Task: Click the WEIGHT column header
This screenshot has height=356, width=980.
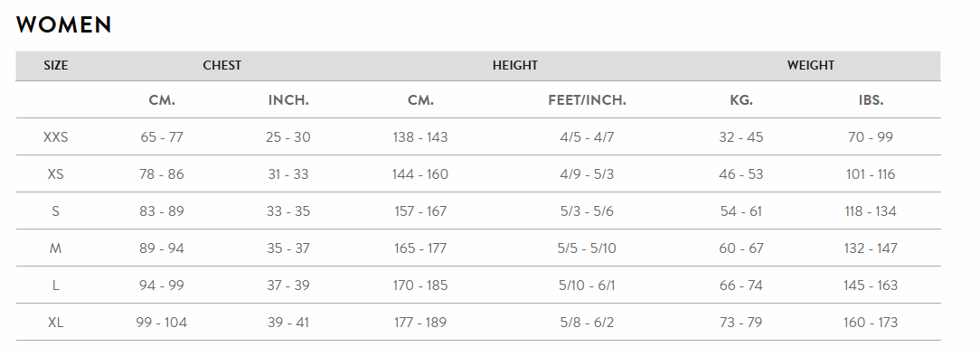Action: pos(811,66)
